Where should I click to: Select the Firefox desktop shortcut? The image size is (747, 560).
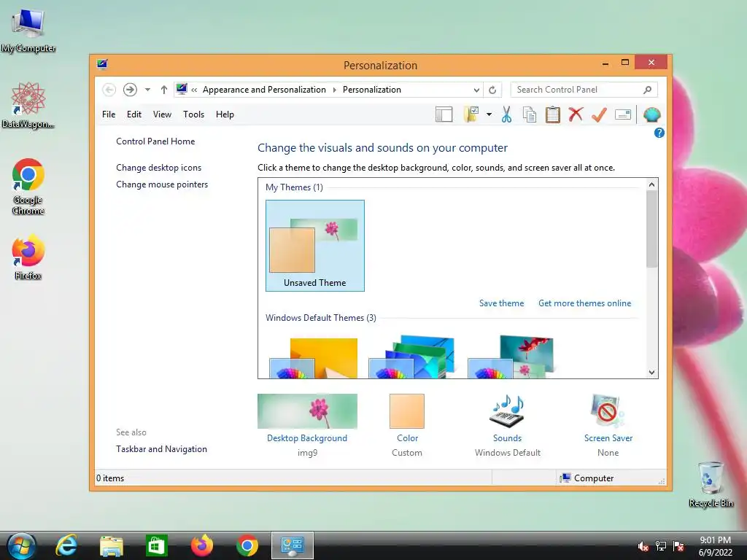point(28,257)
